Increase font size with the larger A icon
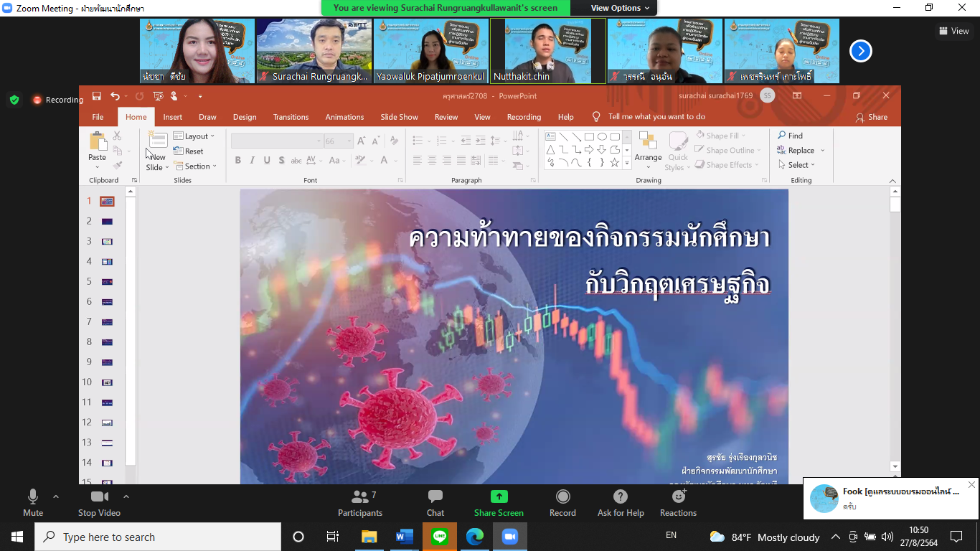The height and width of the screenshot is (551, 980). pyautogui.click(x=362, y=141)
